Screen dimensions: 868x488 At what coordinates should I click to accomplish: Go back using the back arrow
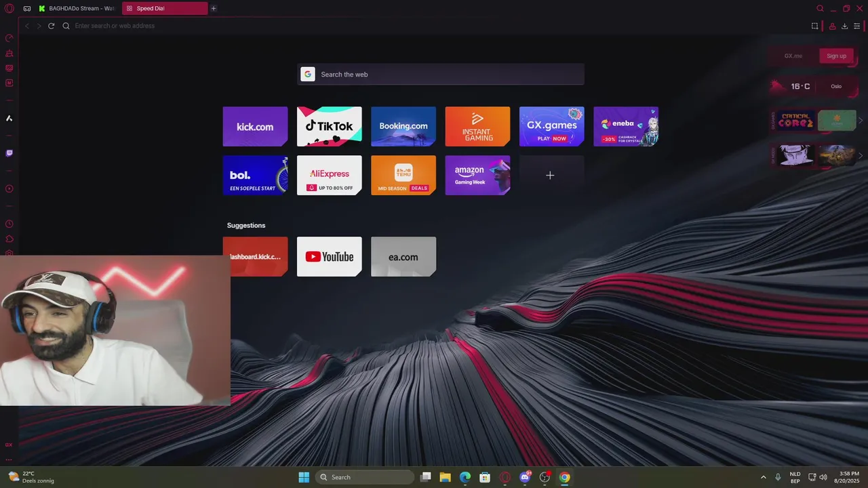pyautogui.click(x=27, y=26)
